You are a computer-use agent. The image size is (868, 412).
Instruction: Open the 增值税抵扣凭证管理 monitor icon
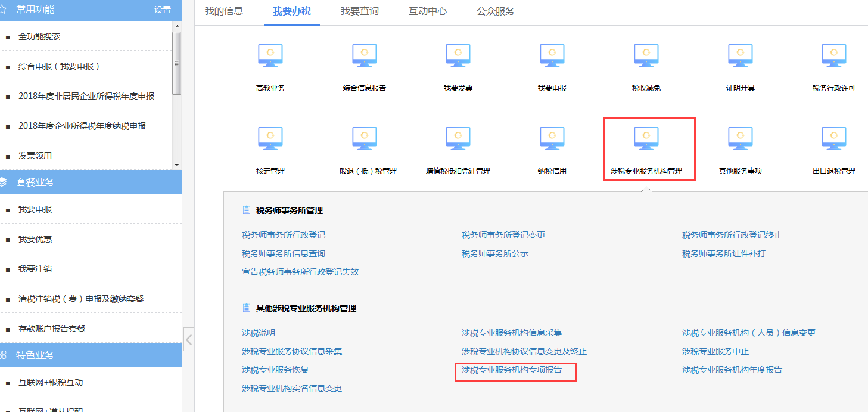(458, 138)
